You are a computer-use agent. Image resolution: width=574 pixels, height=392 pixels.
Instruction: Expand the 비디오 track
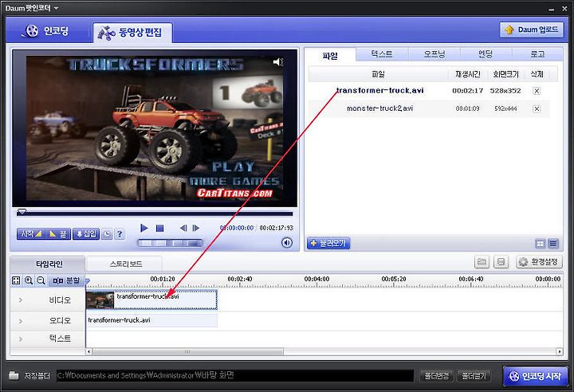(x=21, y=300)
